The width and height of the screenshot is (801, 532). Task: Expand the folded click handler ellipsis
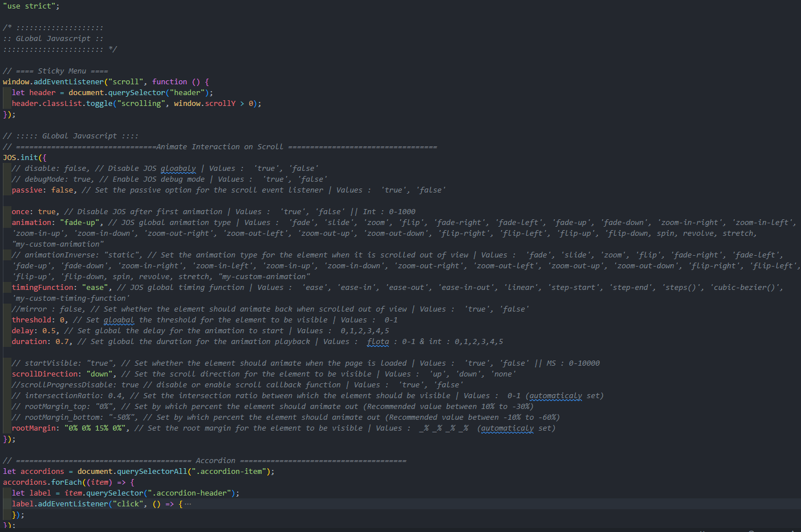(x=188, y=504)
